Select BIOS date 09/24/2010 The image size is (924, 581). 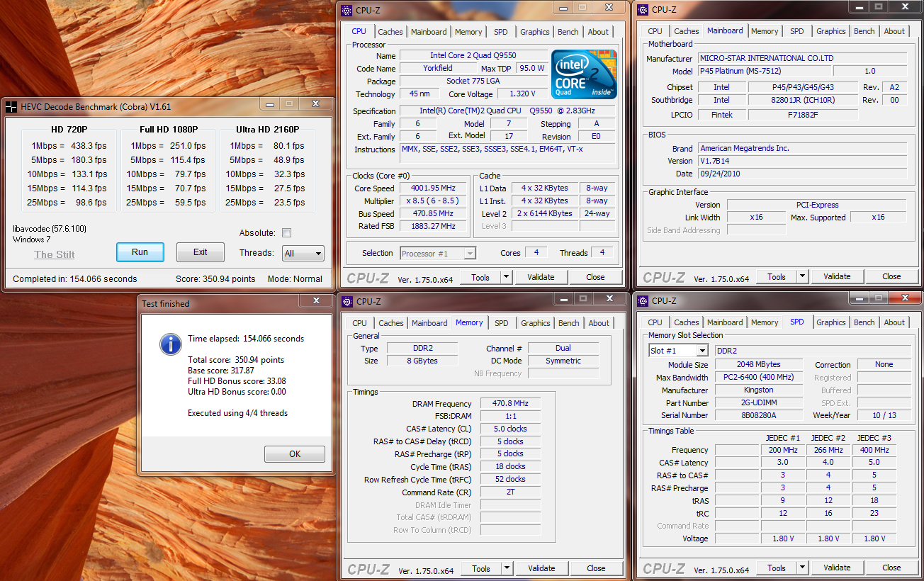tap(802, 174)
